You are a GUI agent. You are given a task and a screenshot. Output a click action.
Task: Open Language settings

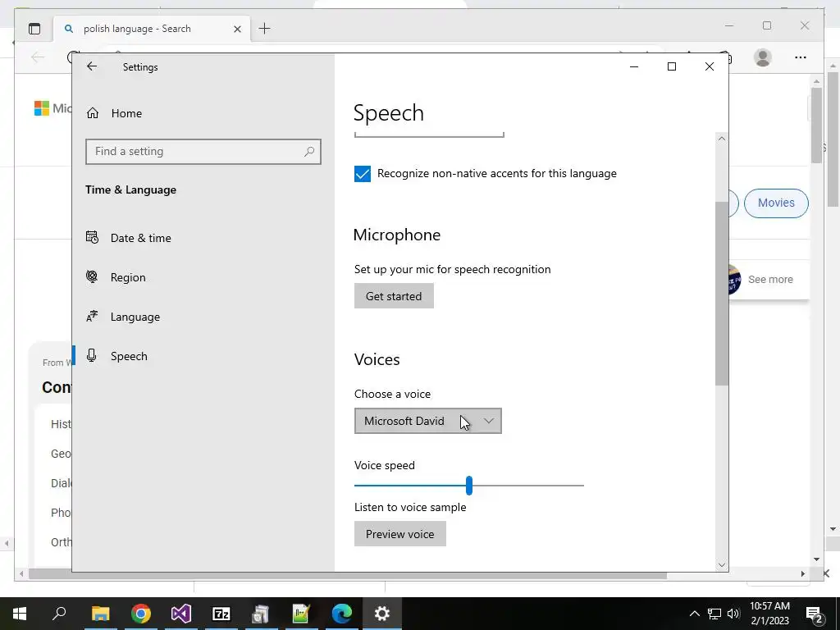135,317
